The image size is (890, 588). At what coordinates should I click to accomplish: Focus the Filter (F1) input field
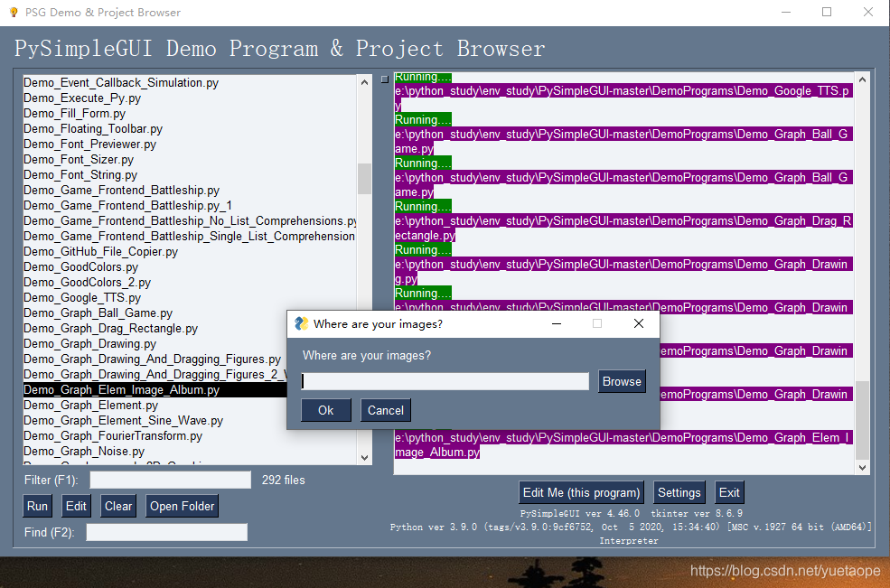pos(170,480)
